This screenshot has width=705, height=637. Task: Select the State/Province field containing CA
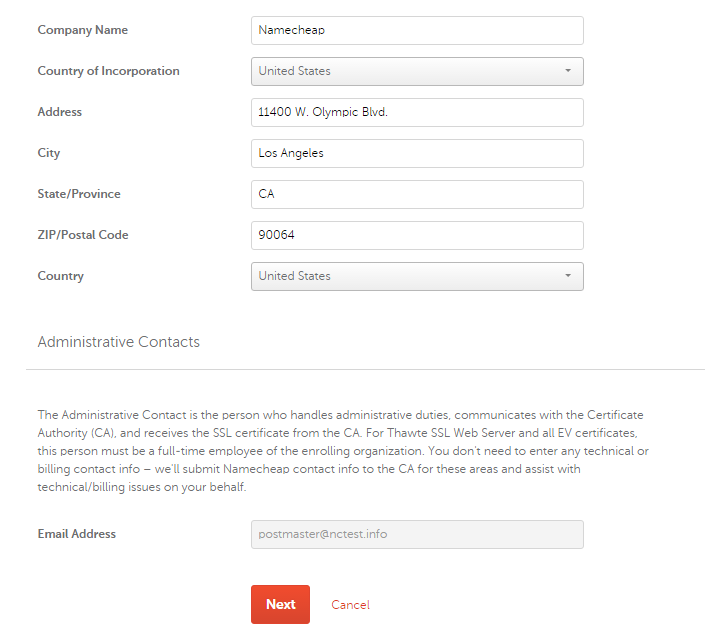pos(417,194)
